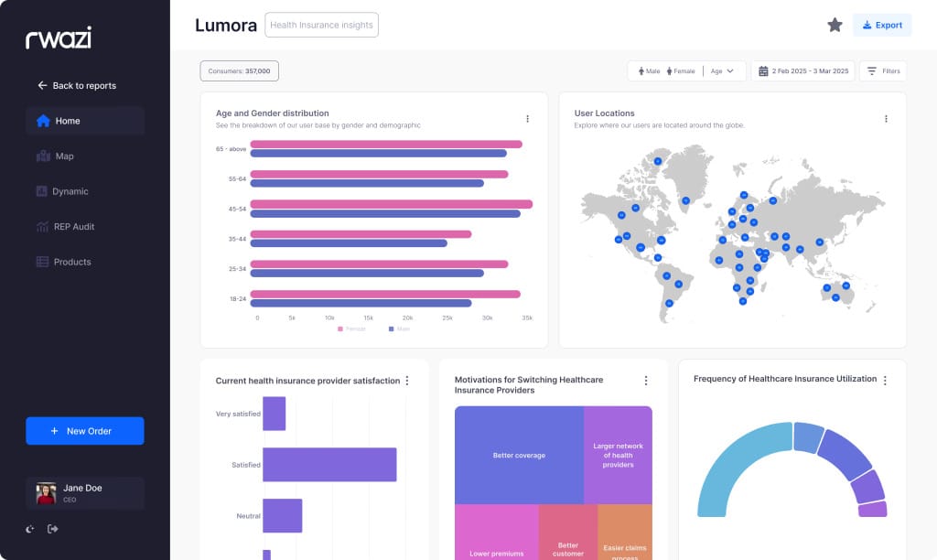Click the logout icon in the sidebar
Image resolution: width=937 pixels, height=560 pixels.
[x=52, y=529]
